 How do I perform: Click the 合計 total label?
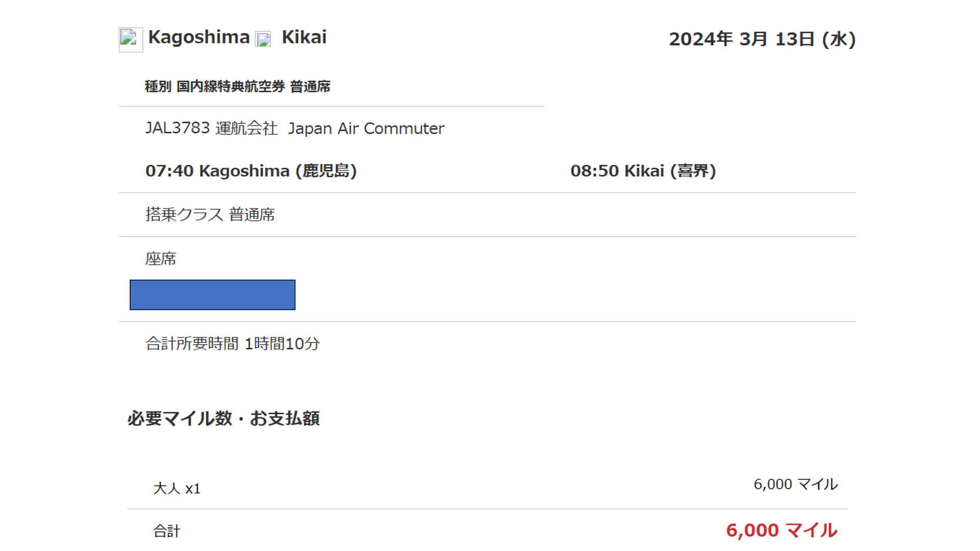click(x=166, y=532)
